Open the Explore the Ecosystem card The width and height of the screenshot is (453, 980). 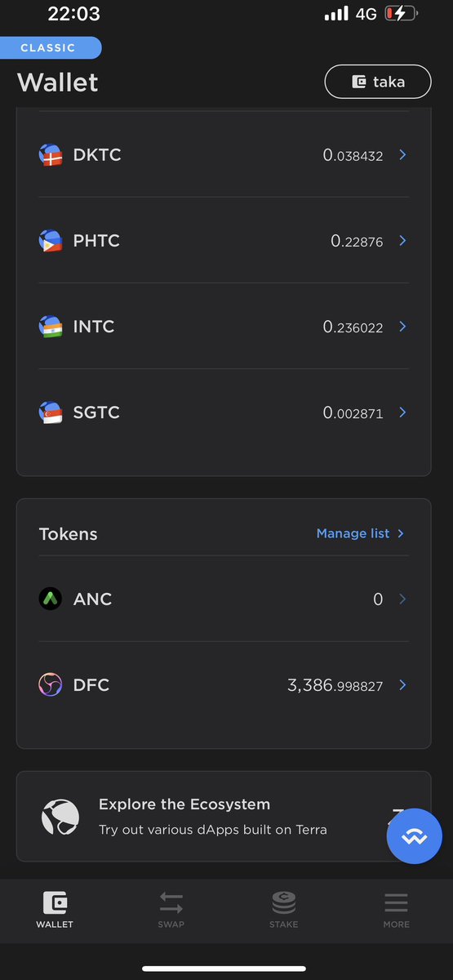tap(224, 817)
